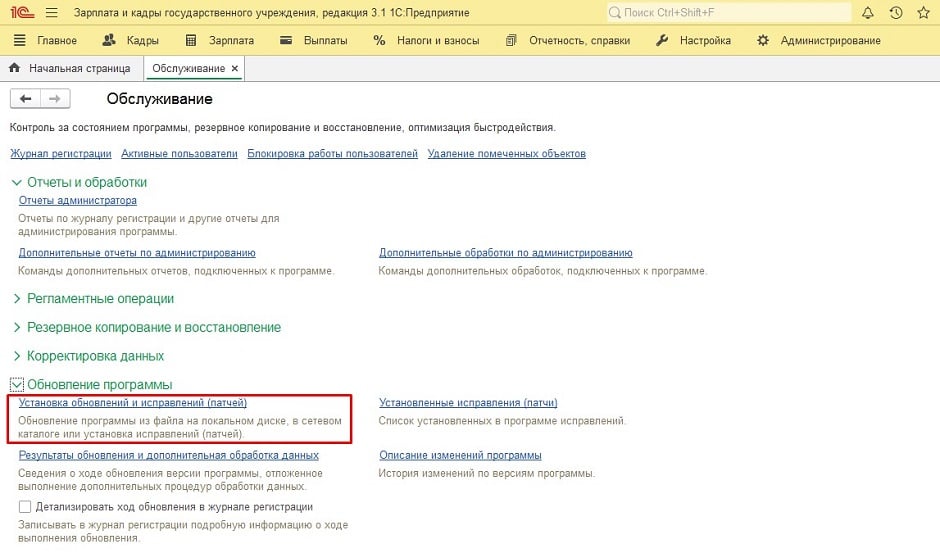Open the Выплаты section
Screen dimensions: 940x553
click(314, 40)
